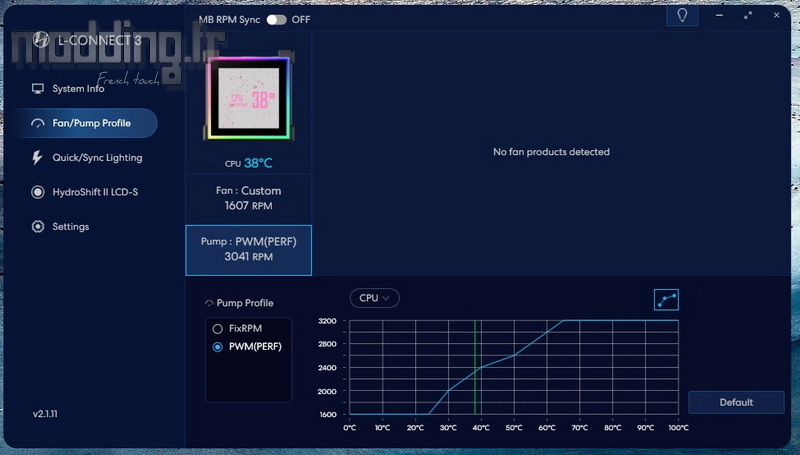The height and width of the screenshot is (455, 800).
Task: Click the L-Connect 3 logo icon
Action: coord(42,39)
